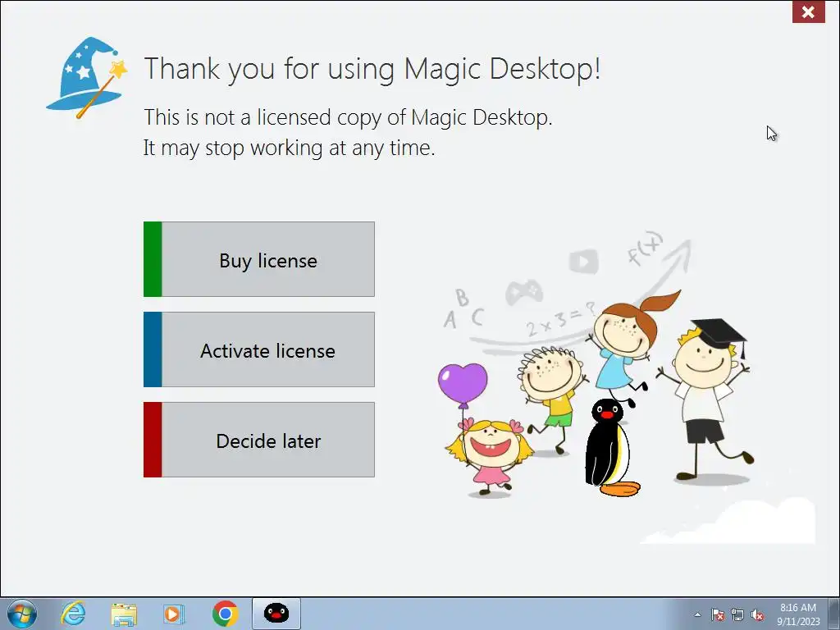The width and height of the screenshot is (840, 630).
Task: Select Magic Desktop penguin taskbar icon
Action: point(276,614)
